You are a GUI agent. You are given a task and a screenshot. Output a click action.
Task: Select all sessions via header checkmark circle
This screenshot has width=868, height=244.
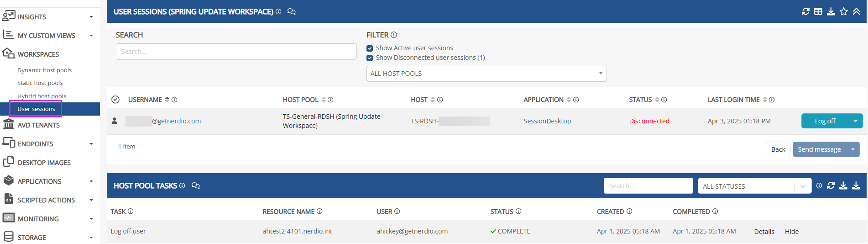point(115,100)
